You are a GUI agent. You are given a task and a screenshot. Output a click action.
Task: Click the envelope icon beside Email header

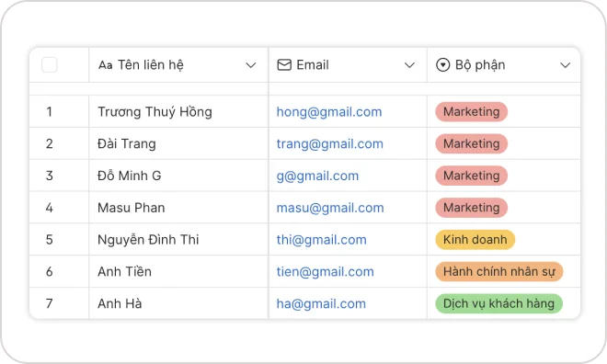(x=284, y=65)
